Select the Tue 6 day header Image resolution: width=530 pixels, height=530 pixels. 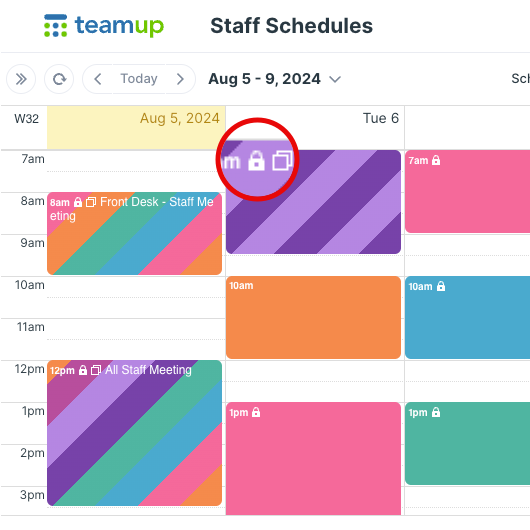point(381,118)
